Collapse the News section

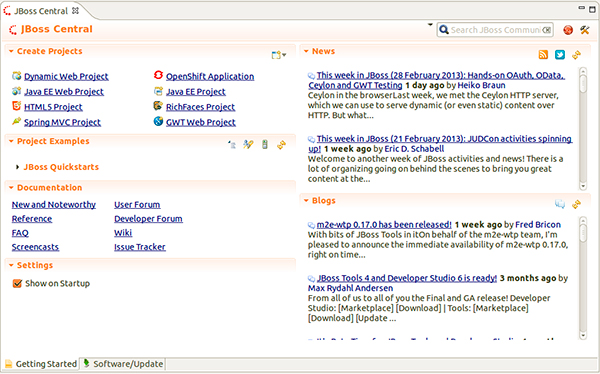pyautogui.click(x=306, y=51)
